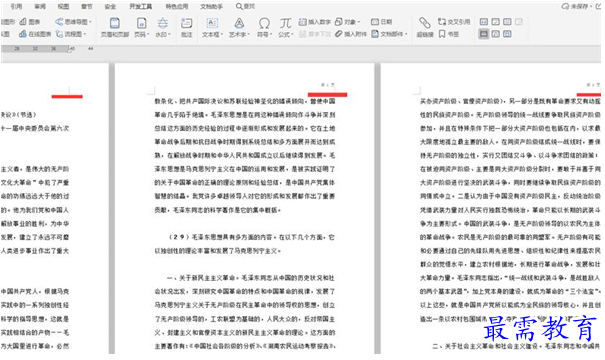Switch to the 文档助手 document assistant tab
Screen dimensions: 605x360
click(211, 6)
